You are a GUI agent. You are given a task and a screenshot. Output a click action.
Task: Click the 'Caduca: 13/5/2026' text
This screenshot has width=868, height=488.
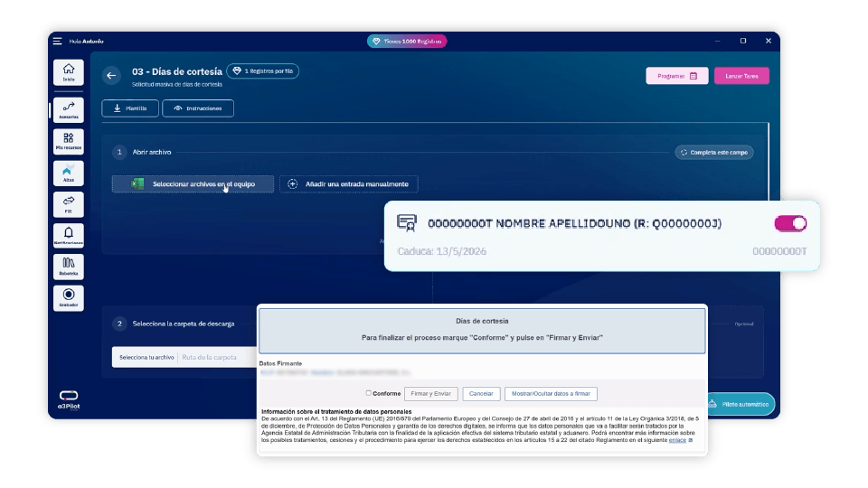click(442, 251)
